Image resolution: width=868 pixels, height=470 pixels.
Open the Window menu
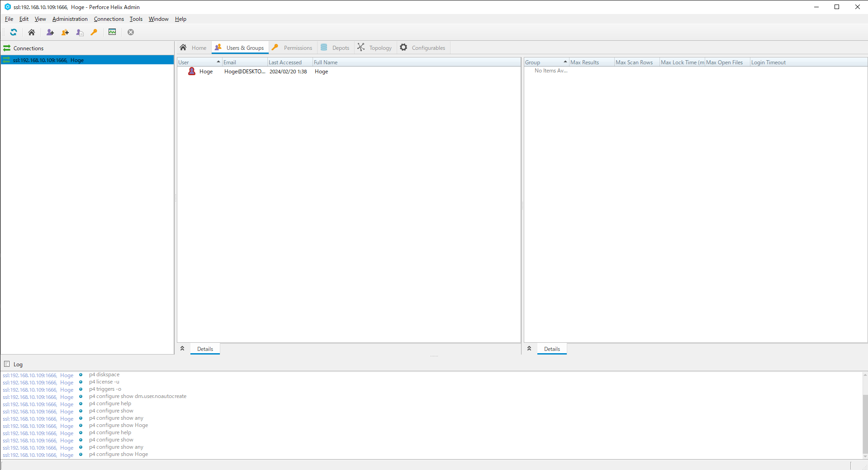coord(159,19)
